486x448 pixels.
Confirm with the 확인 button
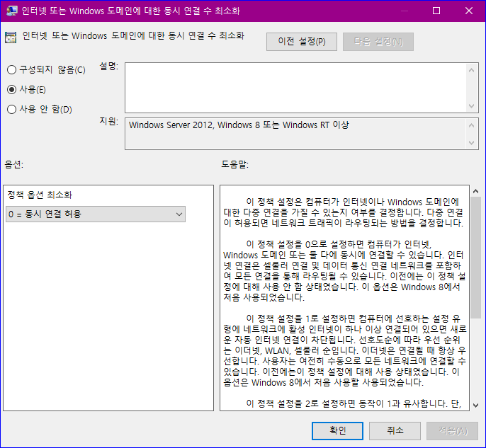click(x=337, y=431)
